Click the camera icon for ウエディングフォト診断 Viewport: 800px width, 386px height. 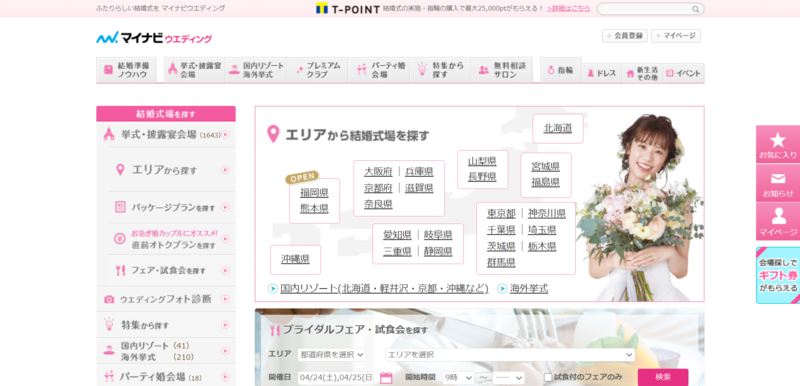tap(109, 299)
